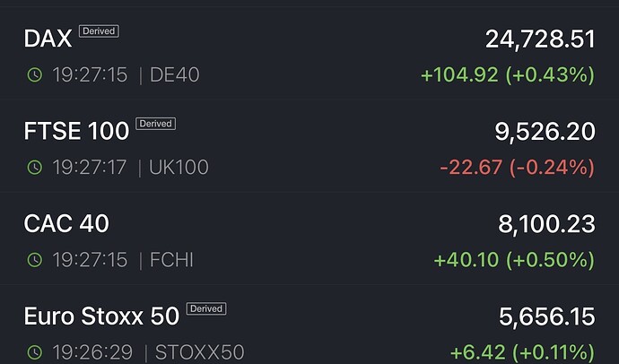The image size is (619, 364).
Task: Open the DAX index name
Action: 48,39
